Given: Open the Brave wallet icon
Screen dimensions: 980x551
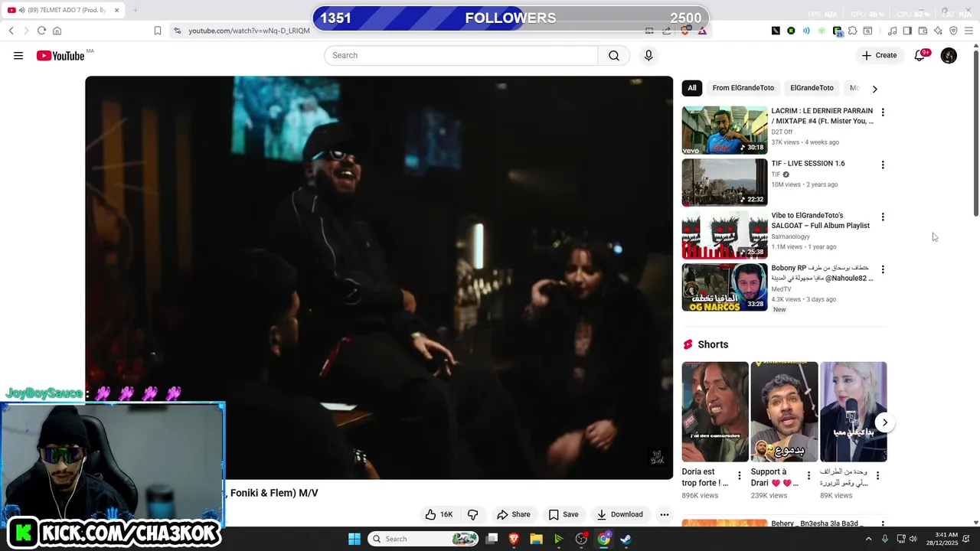Looking at the screenshot, I should coord(923,31).
